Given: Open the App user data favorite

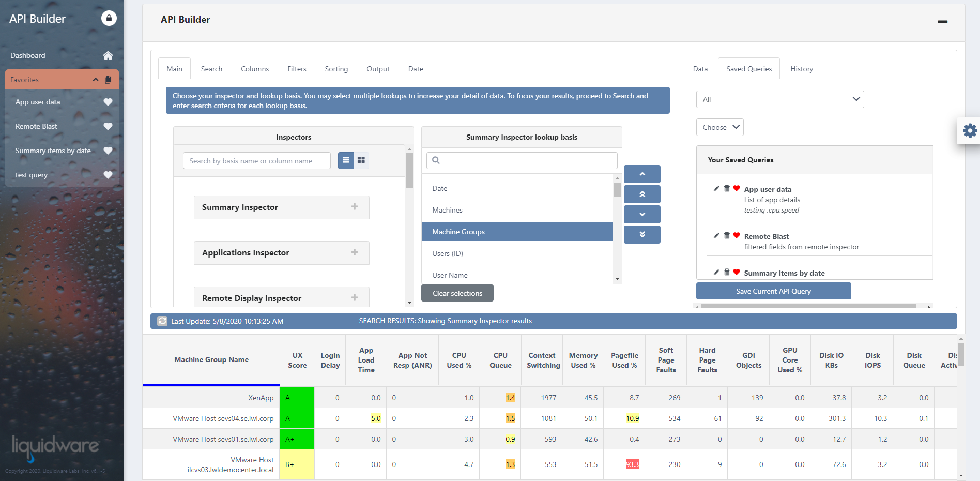Looking at the screenshot, I should [x=38, y=102].
